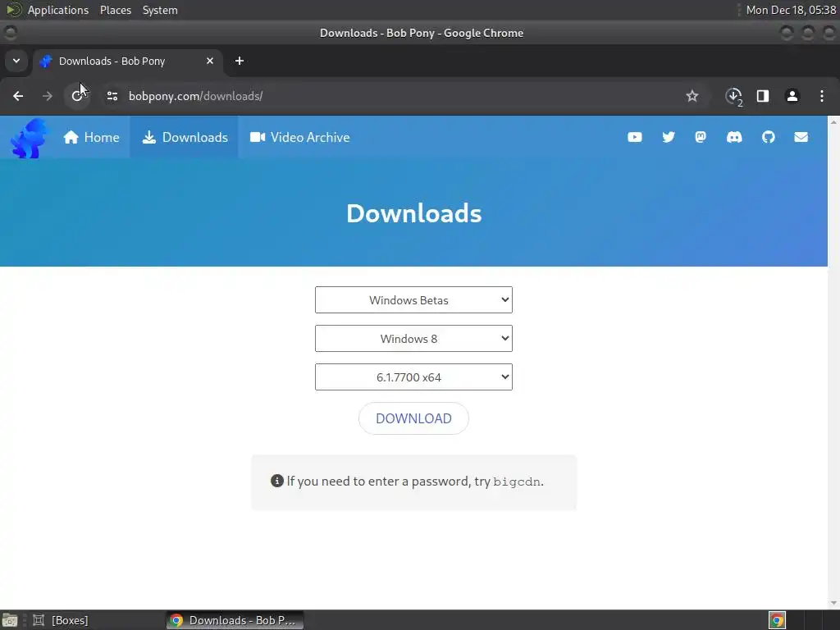Select the Downloads - Bob Pony tab
Screen dimensions: 840x630
coord(127,61)
